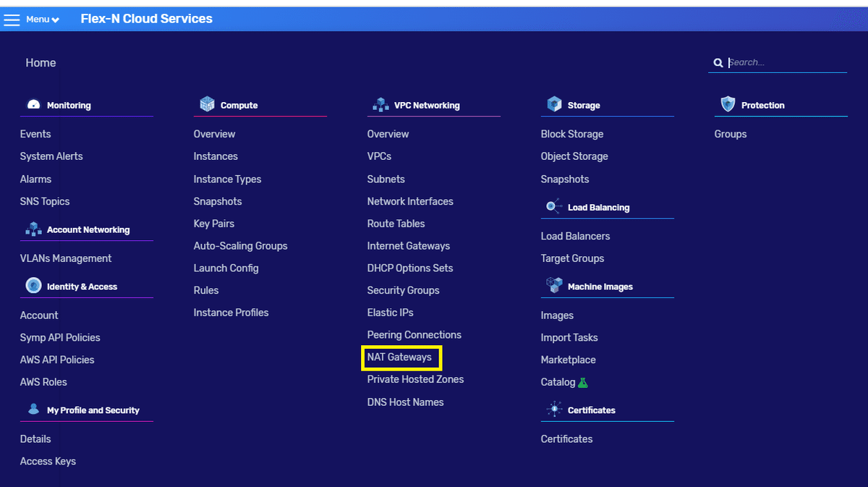Open Key Pairs

214,224
